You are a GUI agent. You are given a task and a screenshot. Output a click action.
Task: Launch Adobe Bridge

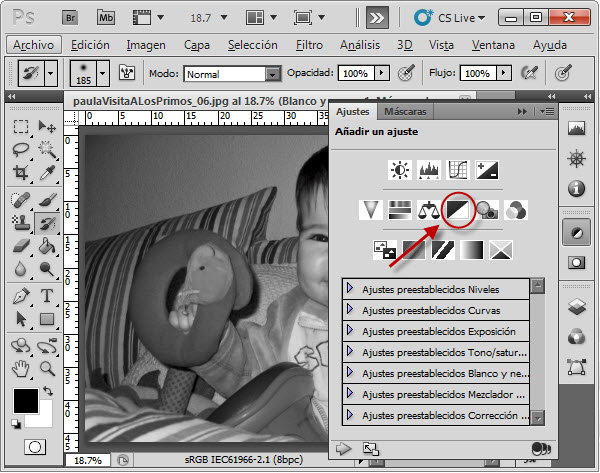pyautogui.click(x=70, y=18)
